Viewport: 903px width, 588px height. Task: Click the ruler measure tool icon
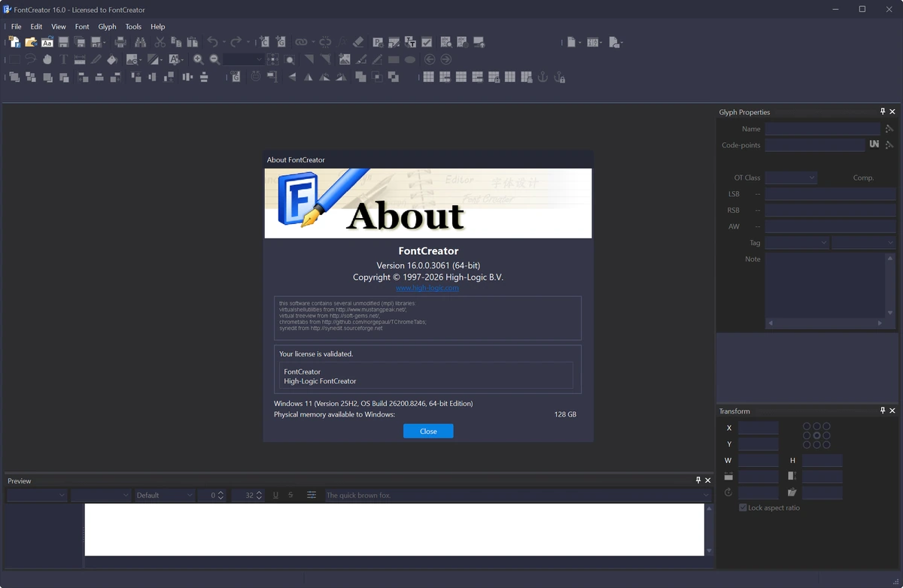tap(80, 59)
